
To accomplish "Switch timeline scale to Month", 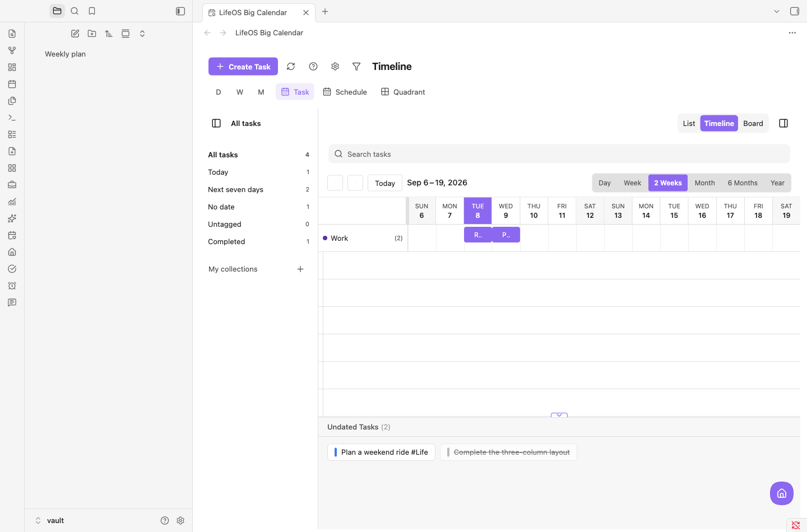I will point(704,183).
